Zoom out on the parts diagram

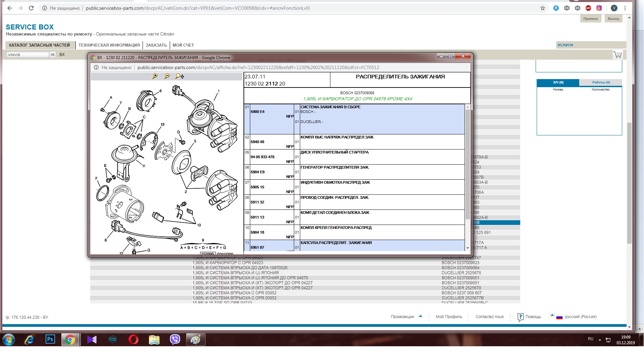[167, 76]
